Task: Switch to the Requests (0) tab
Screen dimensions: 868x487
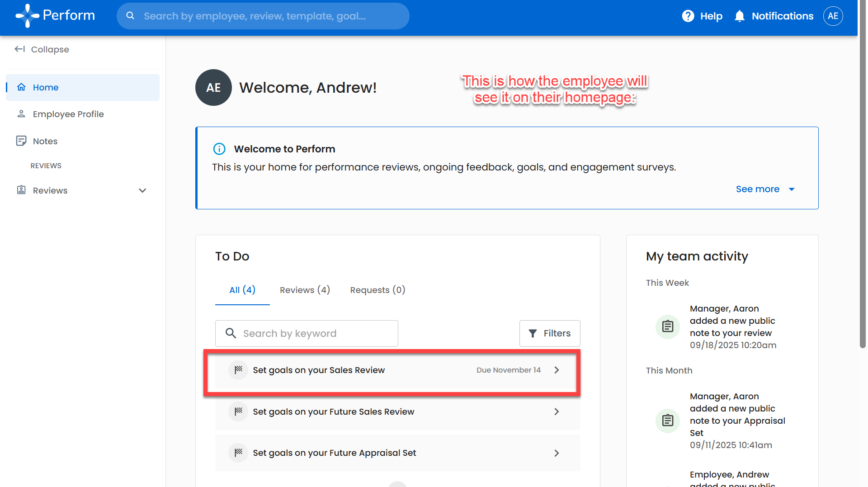Action: [378, 290]
